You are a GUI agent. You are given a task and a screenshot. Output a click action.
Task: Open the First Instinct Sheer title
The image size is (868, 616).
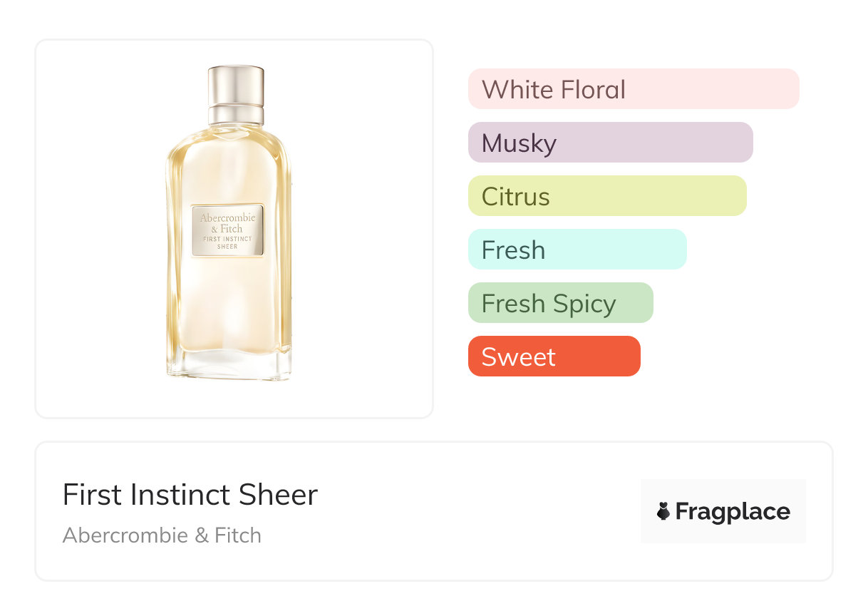(x=190, y=495)
